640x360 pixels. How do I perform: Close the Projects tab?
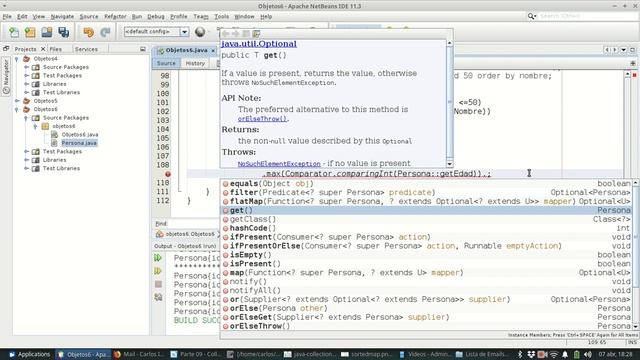[x=43, y=49]
